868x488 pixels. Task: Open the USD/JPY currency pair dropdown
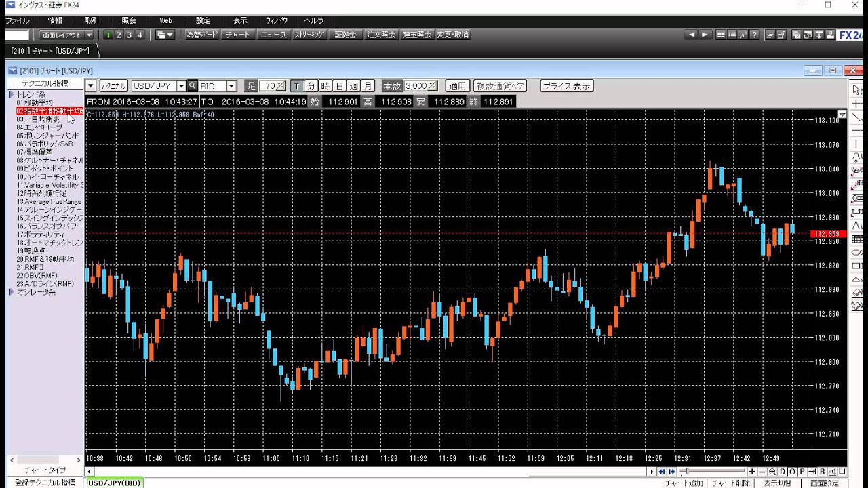pos(181,86)
